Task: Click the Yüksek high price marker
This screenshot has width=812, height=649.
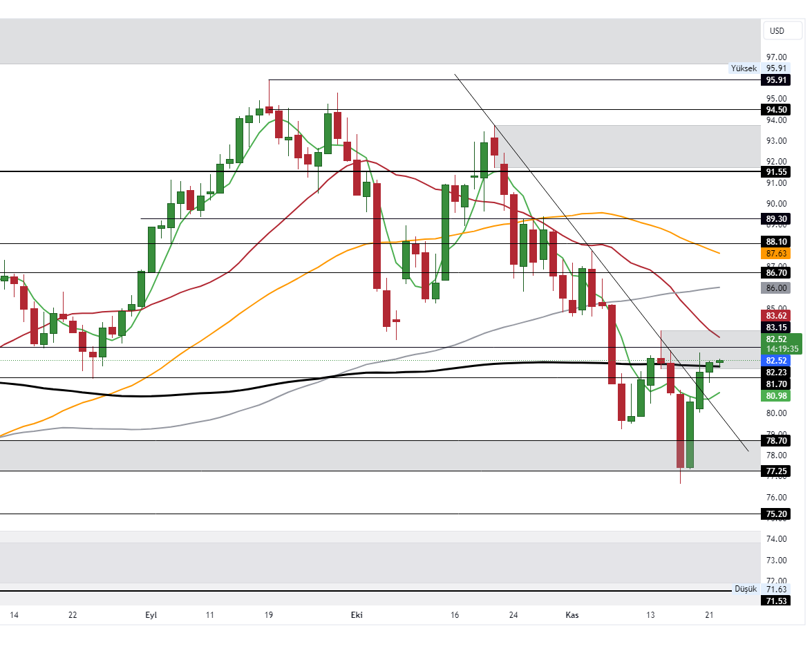Action: tap(745, 68)
